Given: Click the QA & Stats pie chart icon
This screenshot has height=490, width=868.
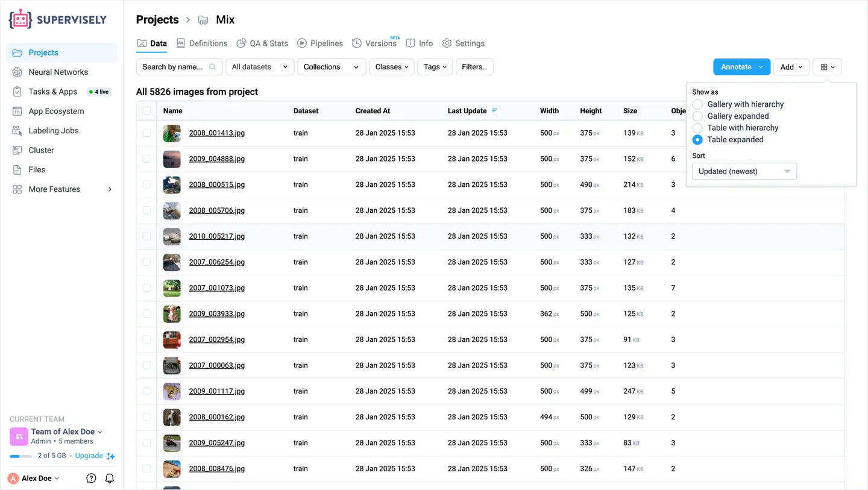Looking at the screenshot, I should coord(241,43).
